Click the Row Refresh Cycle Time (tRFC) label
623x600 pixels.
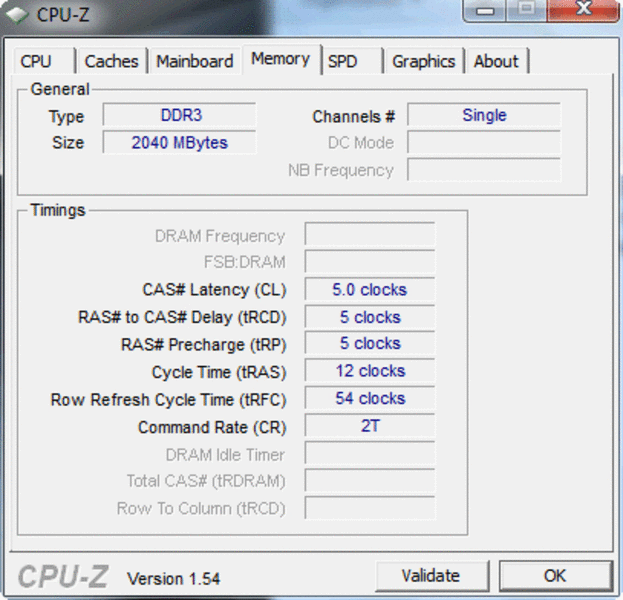click(168, 400)
